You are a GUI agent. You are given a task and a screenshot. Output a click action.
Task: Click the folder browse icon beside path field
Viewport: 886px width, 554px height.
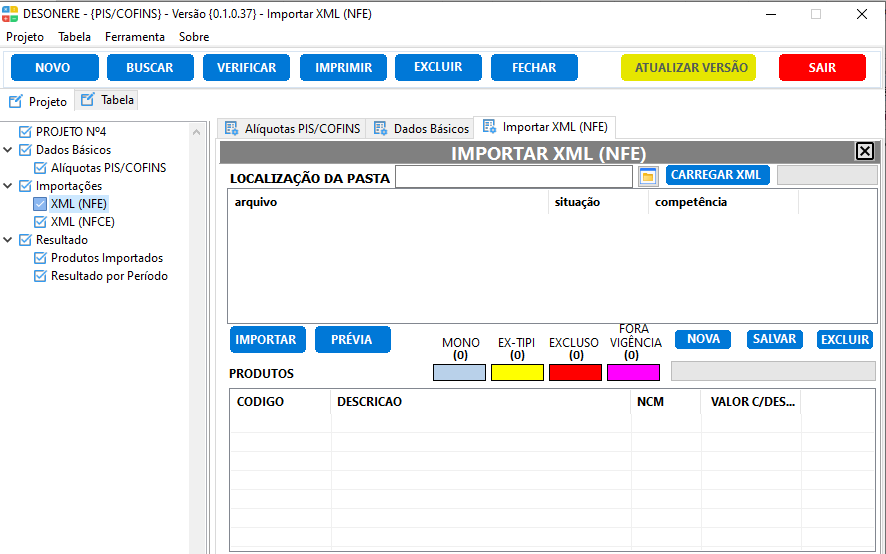(x=648, y=176)
